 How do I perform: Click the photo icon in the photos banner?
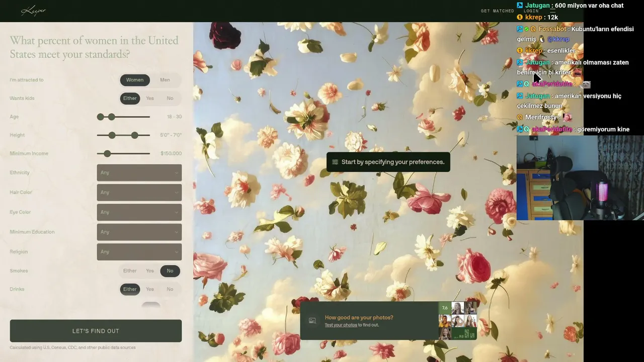click(x=312, y=321)
